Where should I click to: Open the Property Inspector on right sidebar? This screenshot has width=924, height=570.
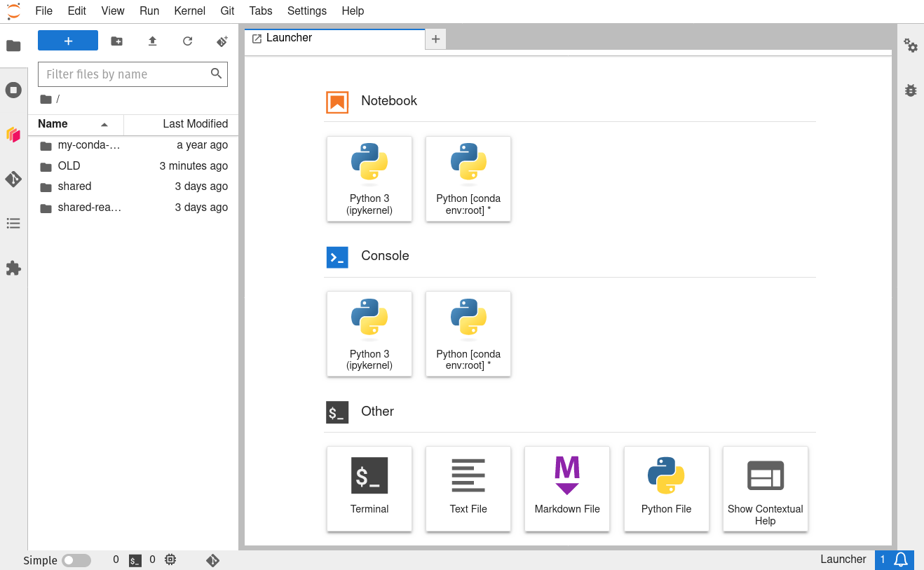[911, 46]
